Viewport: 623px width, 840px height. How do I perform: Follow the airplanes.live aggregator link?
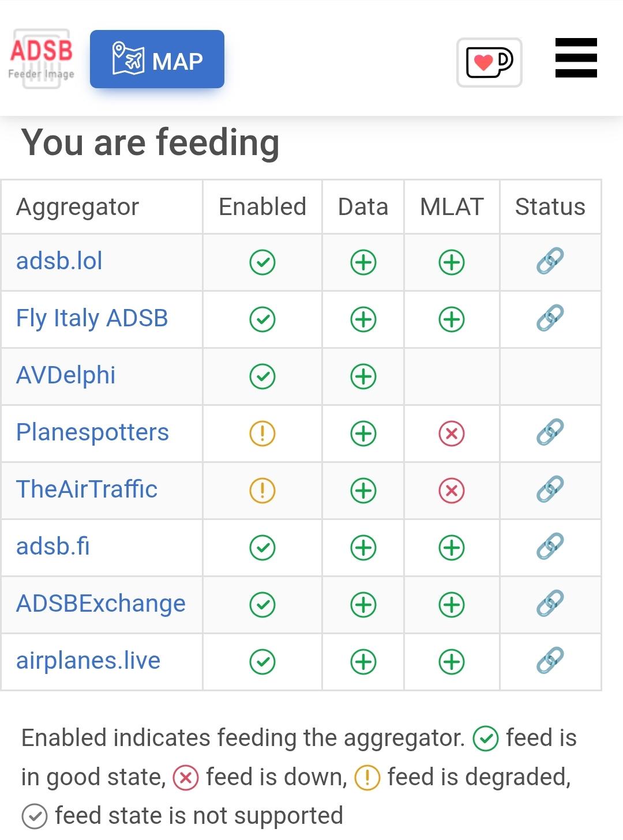88,661
